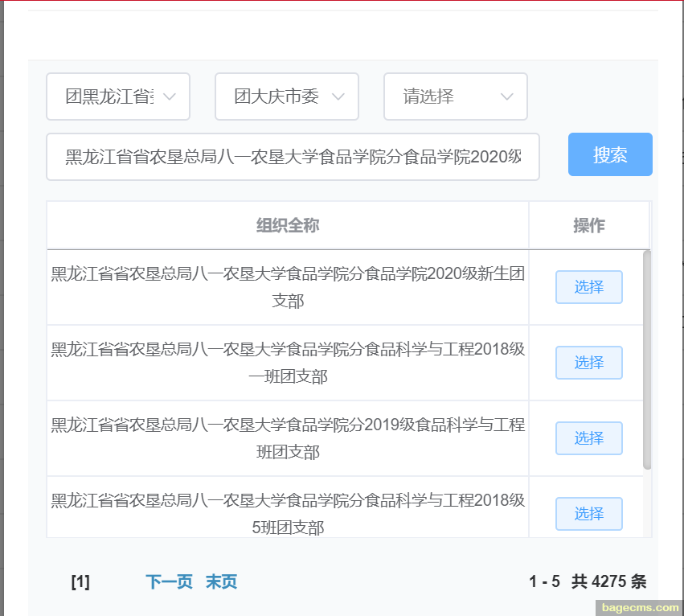The image size is (684, 616).
Task: Click 选择 for 食品学院2020级新生团支部
Action: (588, 287)
